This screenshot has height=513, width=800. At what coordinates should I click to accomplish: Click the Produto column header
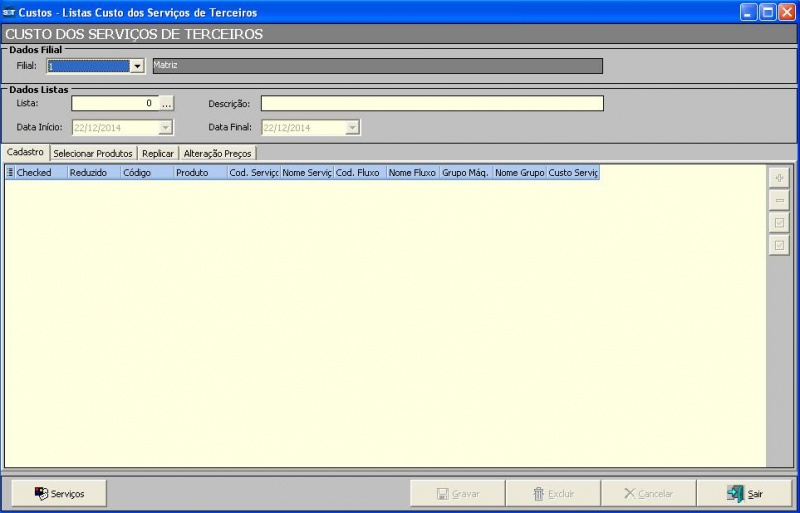199,173
